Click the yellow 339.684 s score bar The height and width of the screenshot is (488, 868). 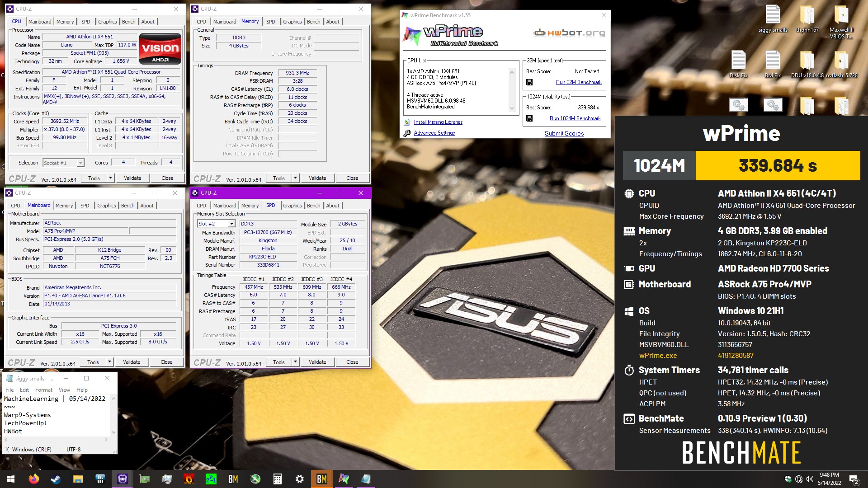click(778, 165)
